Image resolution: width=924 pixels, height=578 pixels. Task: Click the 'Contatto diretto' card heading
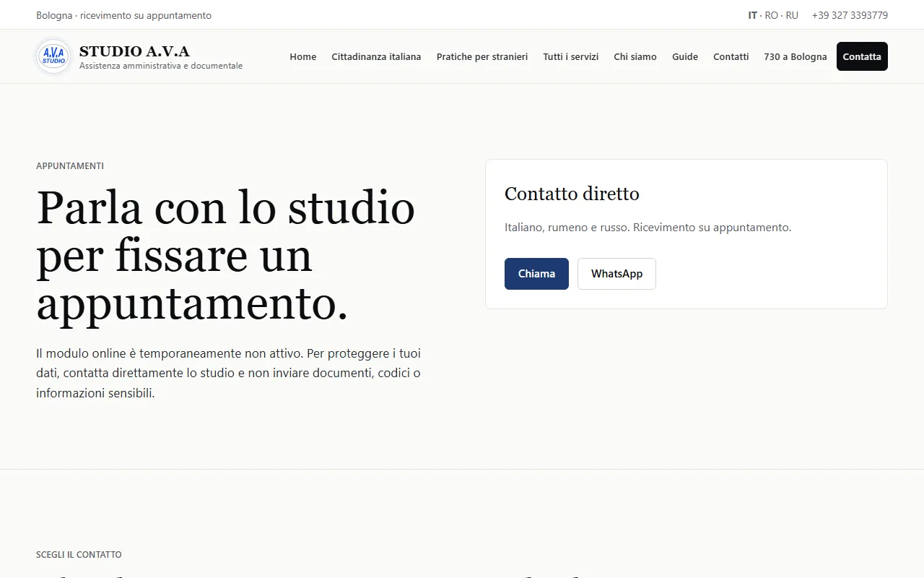(x=572, y=194)
